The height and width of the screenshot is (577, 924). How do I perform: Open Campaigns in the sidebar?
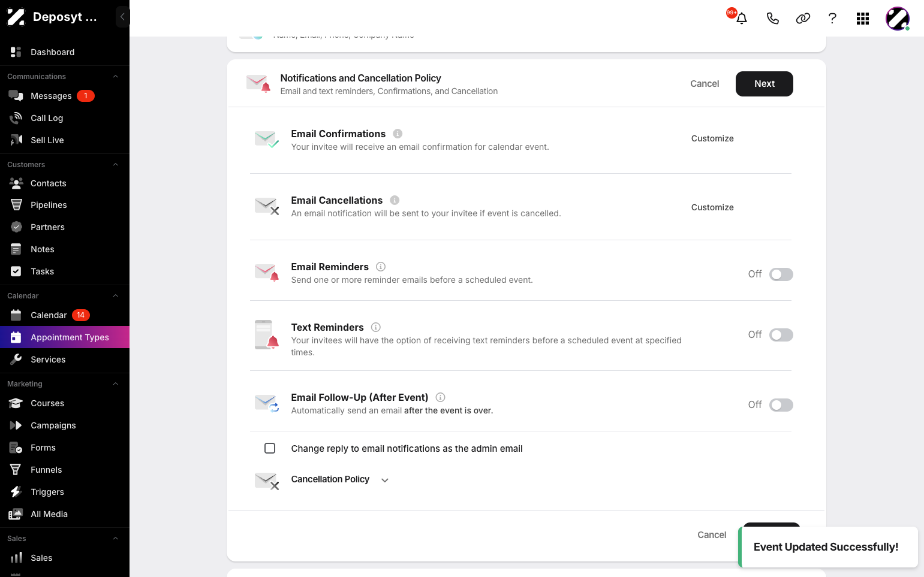point(65,425)
